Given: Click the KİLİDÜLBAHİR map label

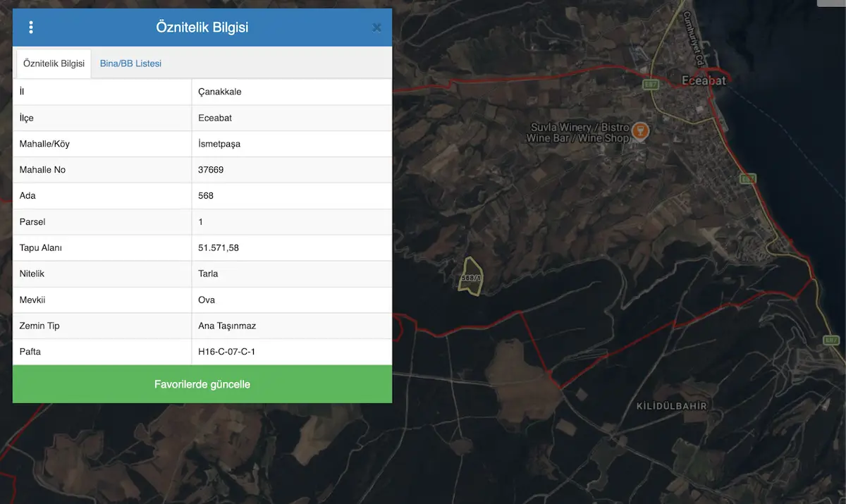Looking at the screenshot, I should tap(671, 406).
